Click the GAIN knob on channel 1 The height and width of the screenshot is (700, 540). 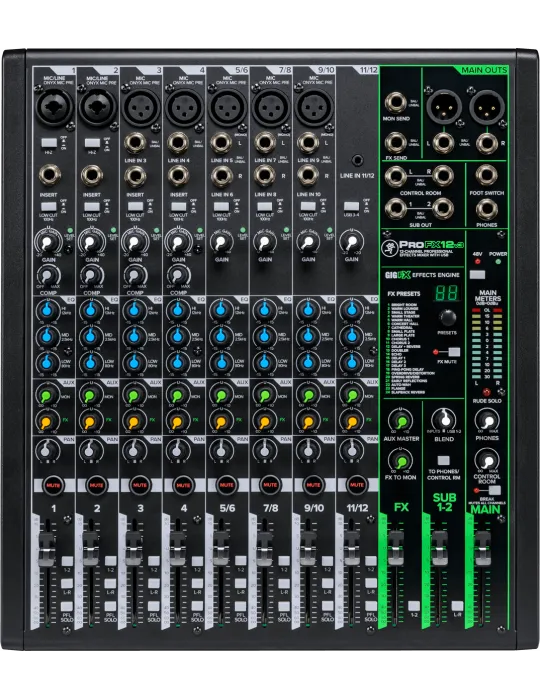click(x=49, y=242)
